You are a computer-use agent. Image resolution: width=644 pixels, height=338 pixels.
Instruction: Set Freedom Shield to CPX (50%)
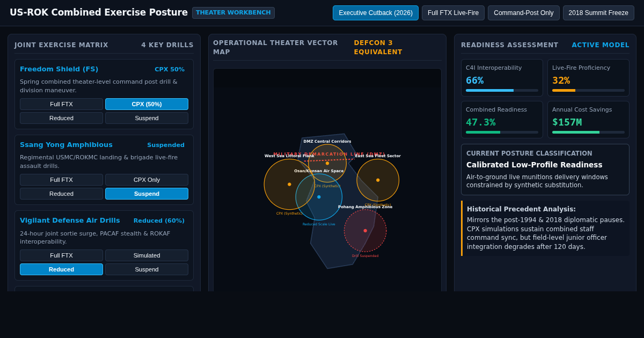147,104
